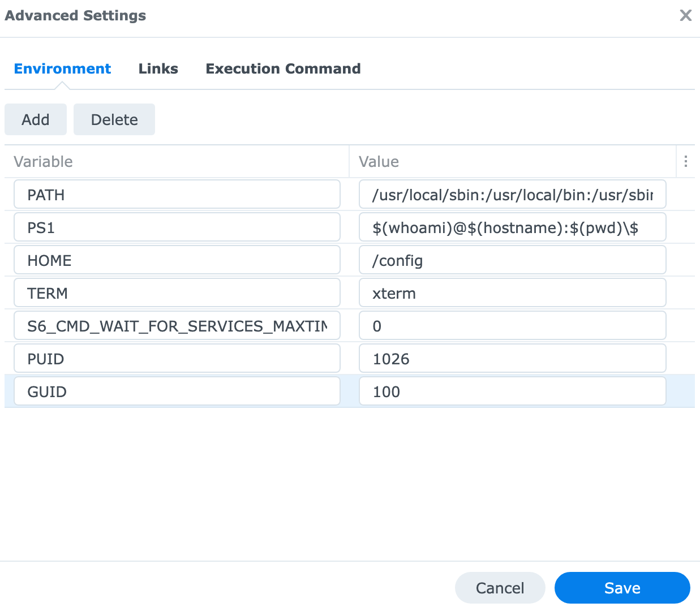Select the highlighted GUID row
The width and height of the screenshot is (700, 607).
(350, 391)
